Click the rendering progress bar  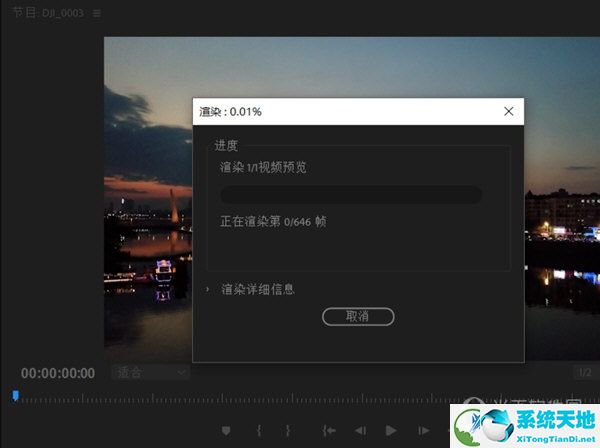(351, 194)
